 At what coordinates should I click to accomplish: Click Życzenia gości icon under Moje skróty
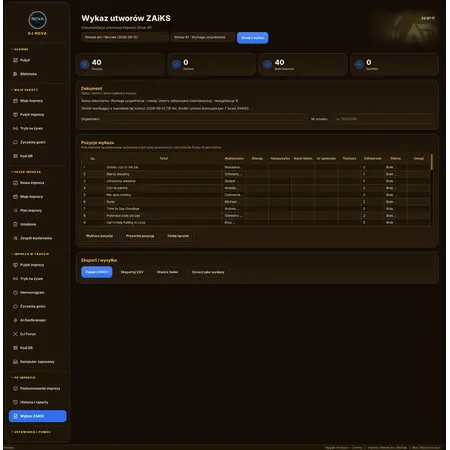(15, 142)
